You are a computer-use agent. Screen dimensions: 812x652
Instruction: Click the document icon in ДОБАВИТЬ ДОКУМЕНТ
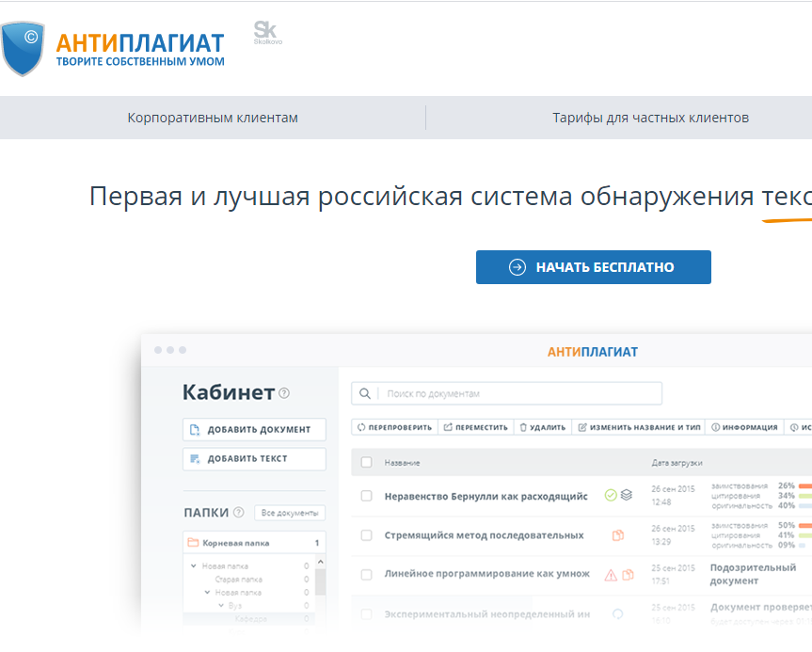pos(195,429)
